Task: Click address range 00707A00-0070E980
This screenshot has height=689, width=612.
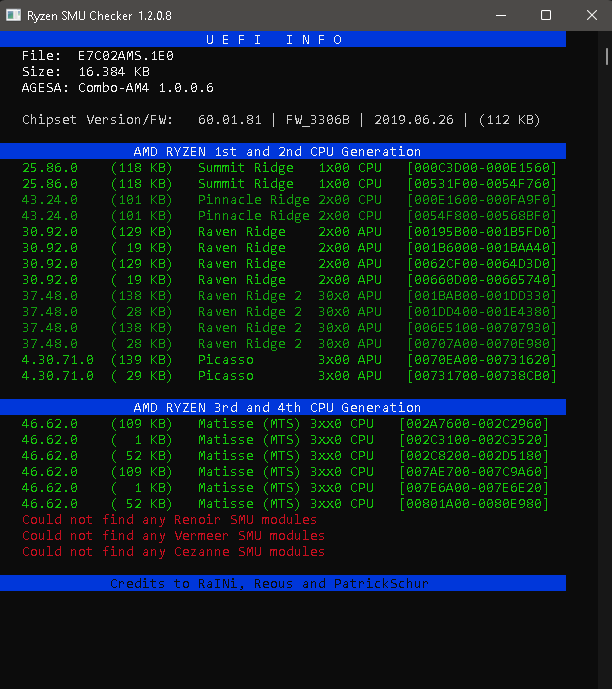Action: tap(482, 344)
